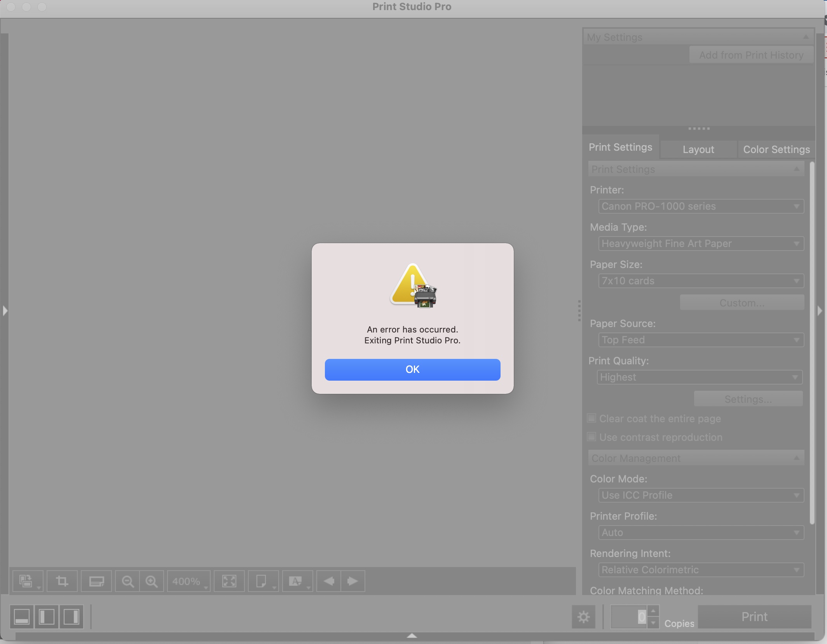Check Use contrast reproduction
Viewport: 827px width, 644px height.
click(591, 437)
